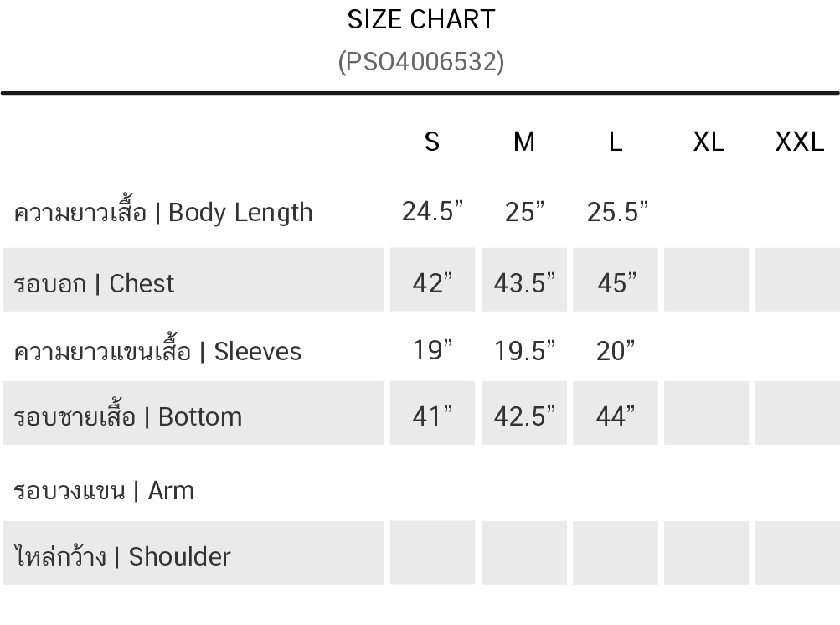The image size is (840, 625).
Task: Click the 25.5" body length value
Action: tap(617, 211)
